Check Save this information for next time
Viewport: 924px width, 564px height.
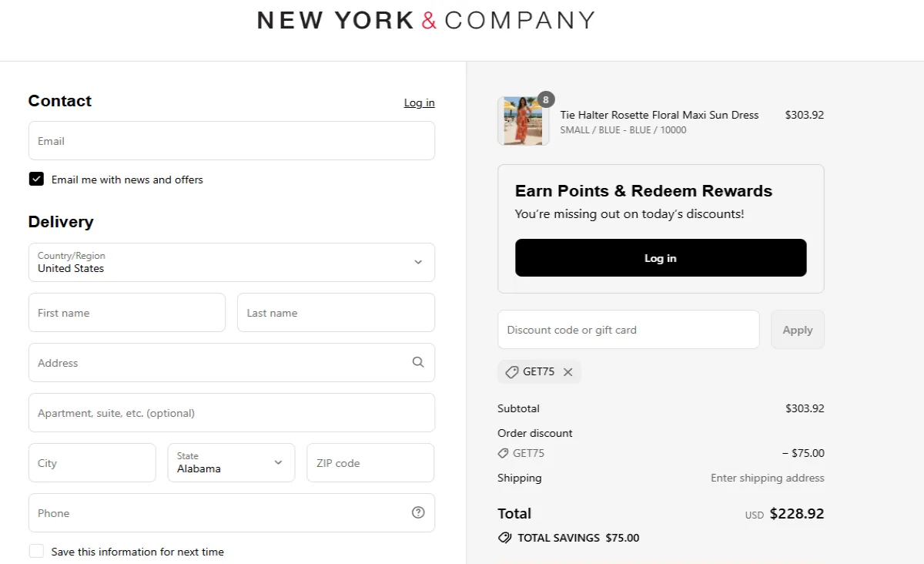(36, 551)
